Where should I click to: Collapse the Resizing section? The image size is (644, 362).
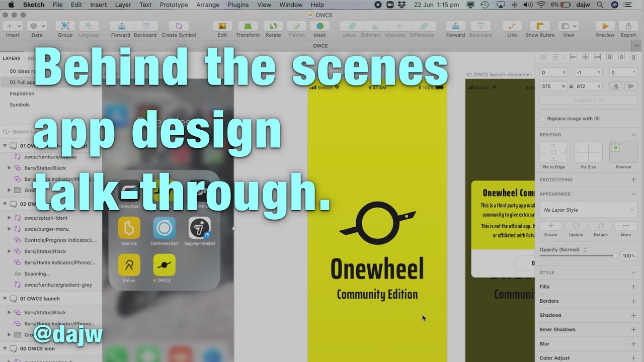[633, 135]
